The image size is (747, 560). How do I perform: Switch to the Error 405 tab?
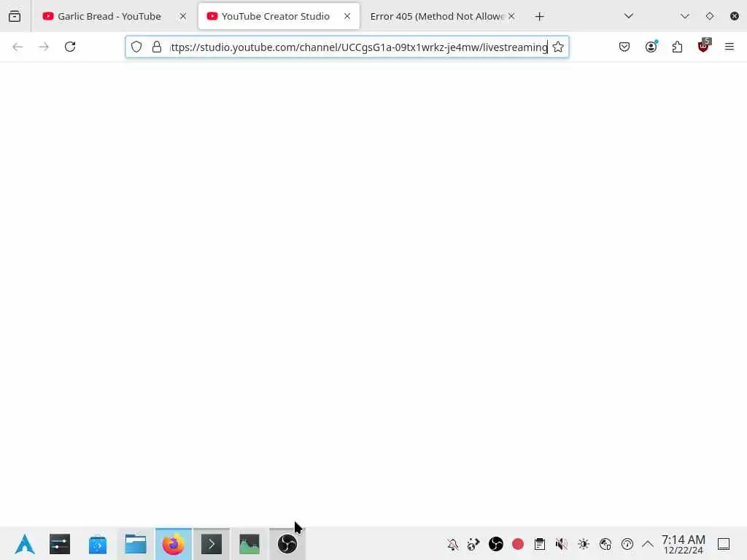tap(436, 16)
